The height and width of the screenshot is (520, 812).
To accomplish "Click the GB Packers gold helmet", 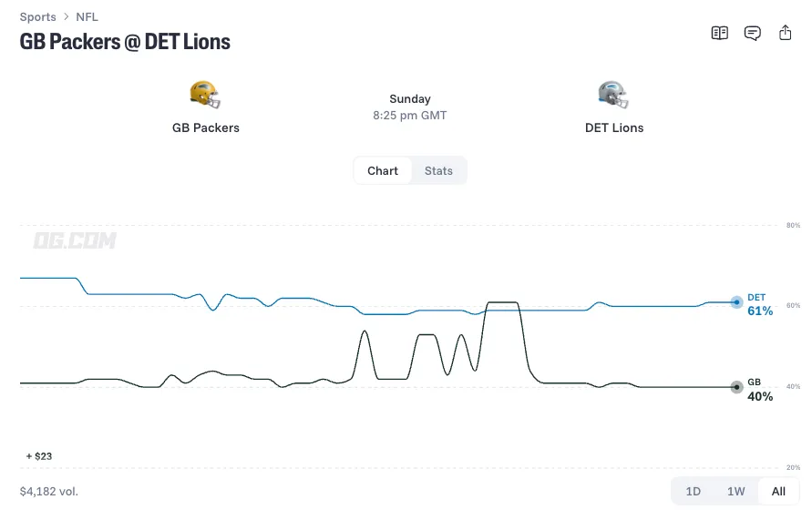I will [x=206, y=95].
